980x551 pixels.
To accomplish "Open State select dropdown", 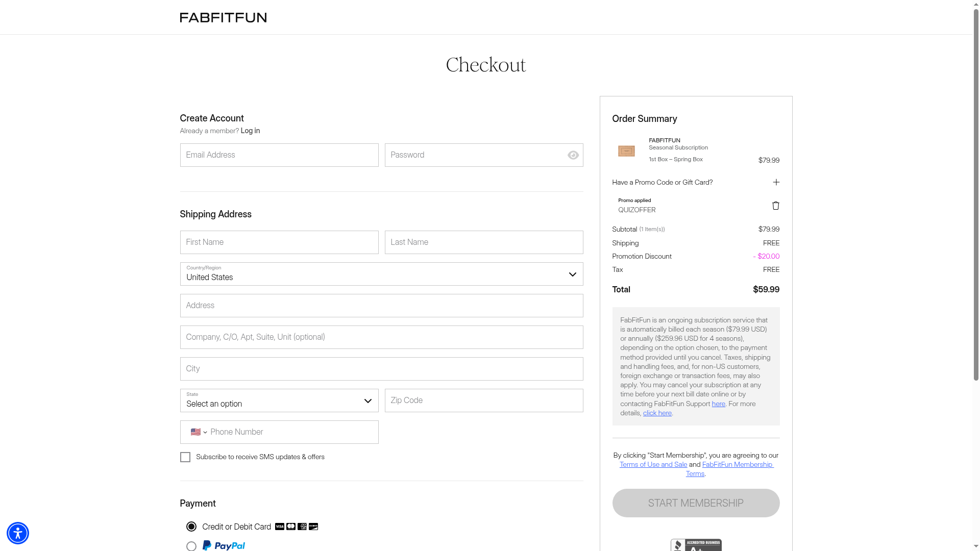I will 279,401.
